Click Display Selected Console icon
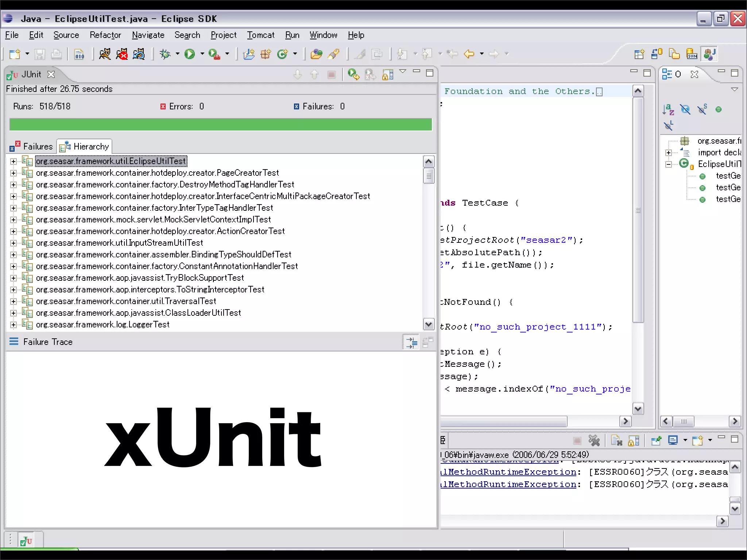Image resolution: width=747 pixels, height=560 pixels. (673, 441)
